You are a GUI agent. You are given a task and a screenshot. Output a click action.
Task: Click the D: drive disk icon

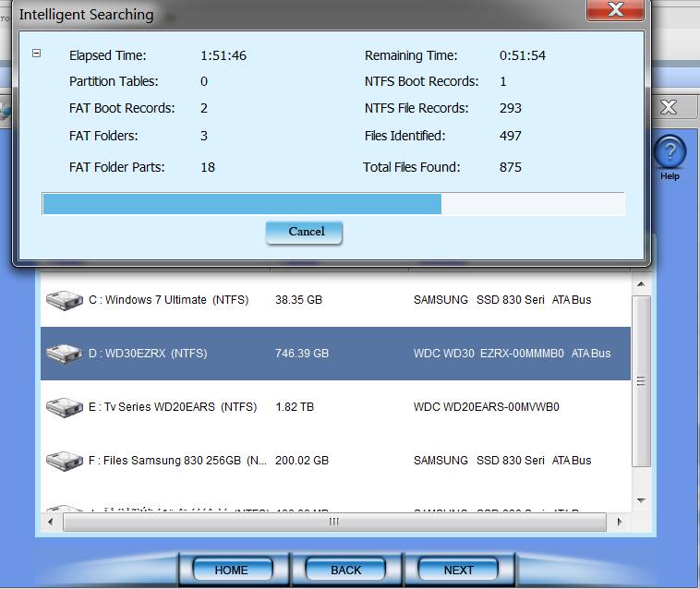(x=65, y=354)
